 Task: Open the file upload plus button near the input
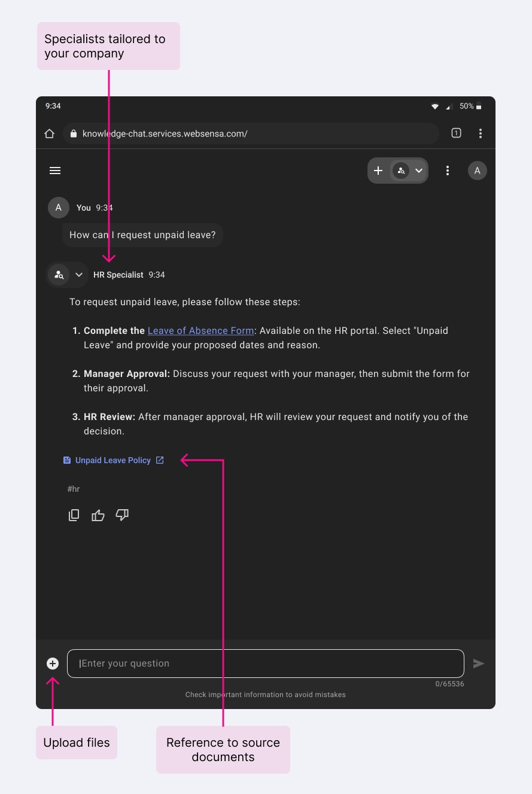52,663
